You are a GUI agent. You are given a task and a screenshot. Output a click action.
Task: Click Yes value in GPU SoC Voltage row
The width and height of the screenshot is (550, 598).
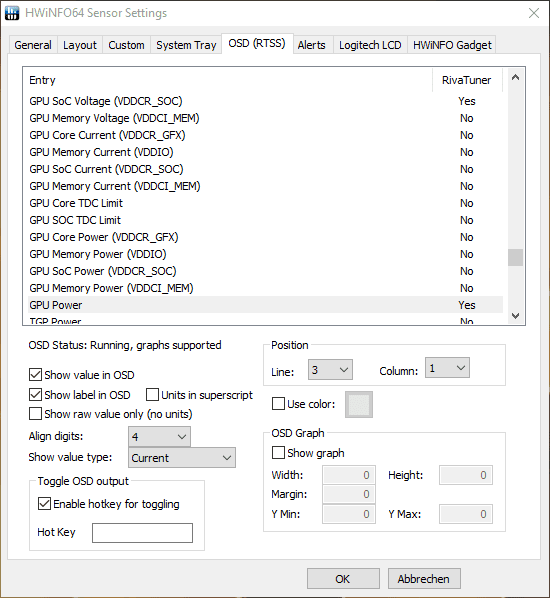point(467,101)
